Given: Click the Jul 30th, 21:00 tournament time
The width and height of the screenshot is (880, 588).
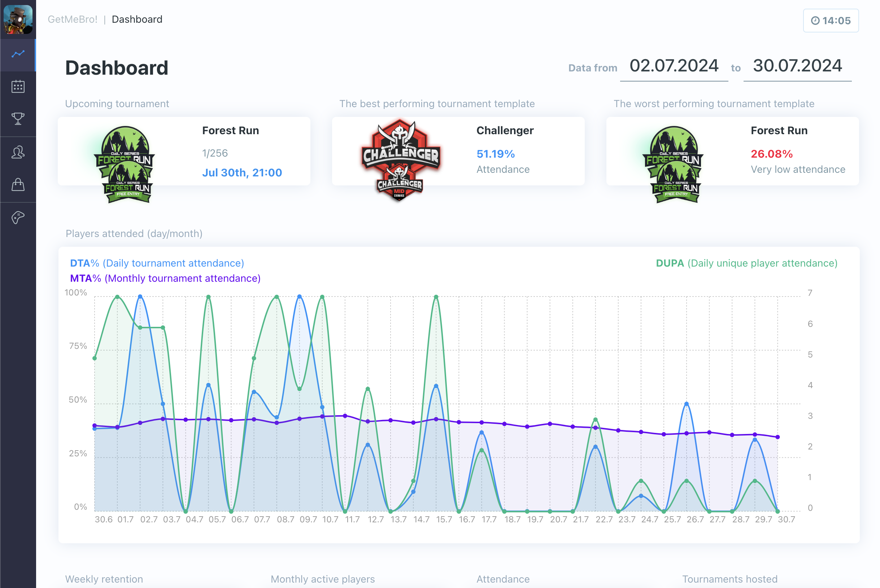Looking at the screenshot, I should (x=242, y=172).
